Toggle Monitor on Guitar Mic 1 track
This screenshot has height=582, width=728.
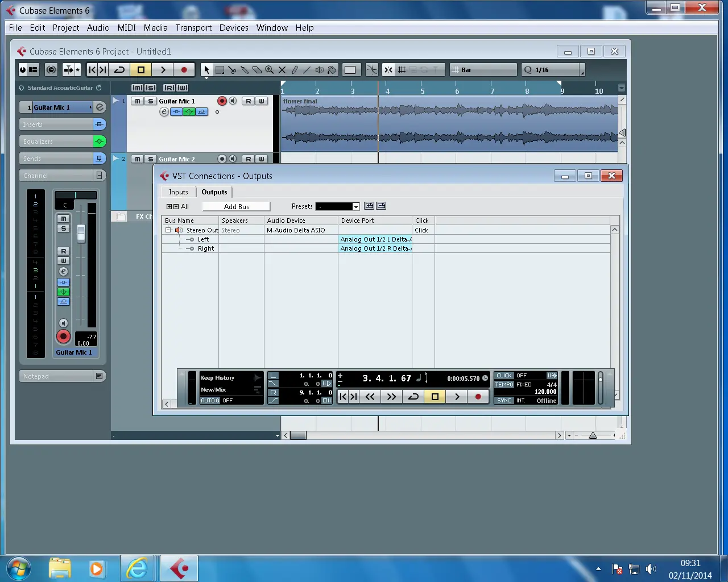(233, 101)
